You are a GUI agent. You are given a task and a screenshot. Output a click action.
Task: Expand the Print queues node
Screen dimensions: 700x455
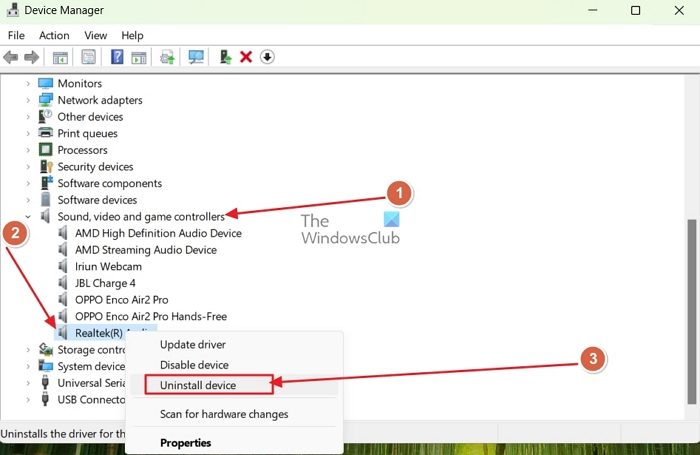pyautogui.click(x=28, y=134)
